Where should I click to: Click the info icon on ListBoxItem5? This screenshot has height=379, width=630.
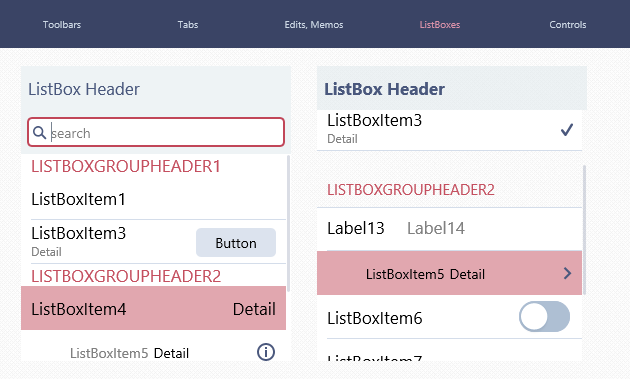coord(266,352)
